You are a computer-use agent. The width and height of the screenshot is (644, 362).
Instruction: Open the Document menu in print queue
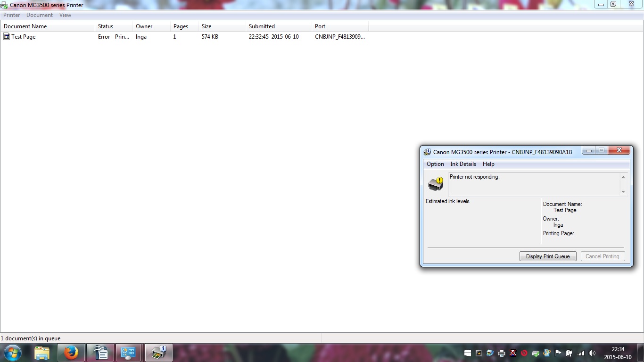click(40, 15)
